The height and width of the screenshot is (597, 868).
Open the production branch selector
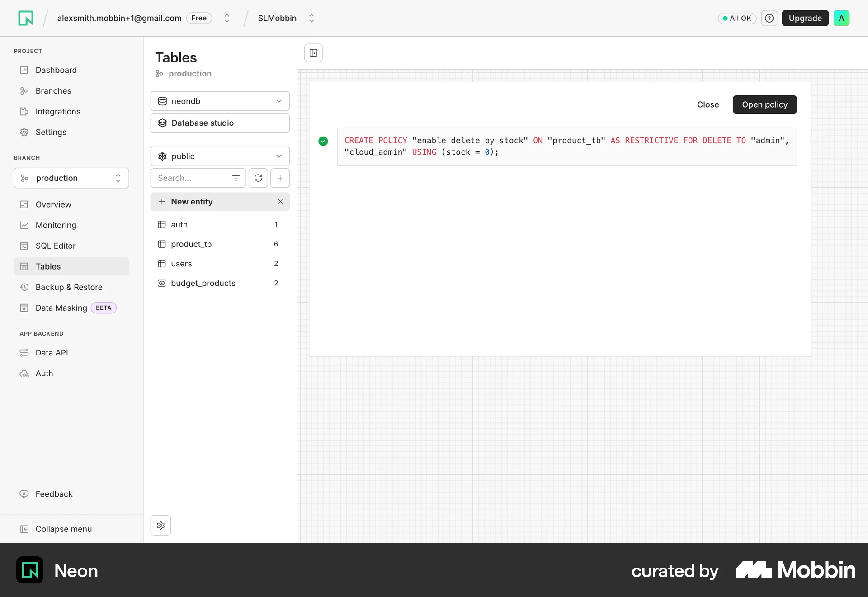point(71,178)
